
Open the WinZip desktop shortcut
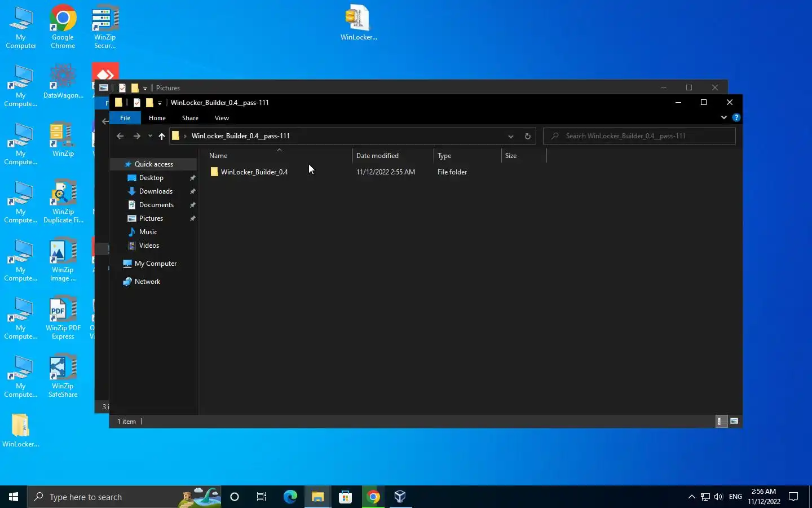(63, 139)
